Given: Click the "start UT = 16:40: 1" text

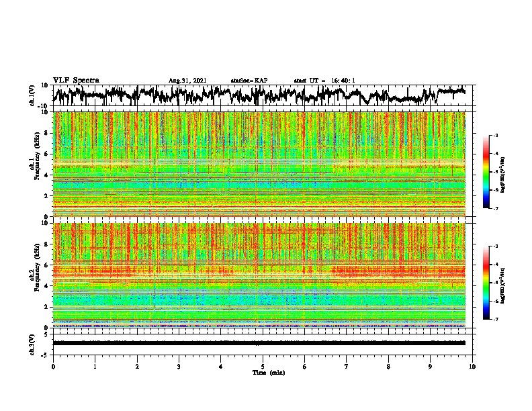Looking at the screenshot, I should 324,81.
